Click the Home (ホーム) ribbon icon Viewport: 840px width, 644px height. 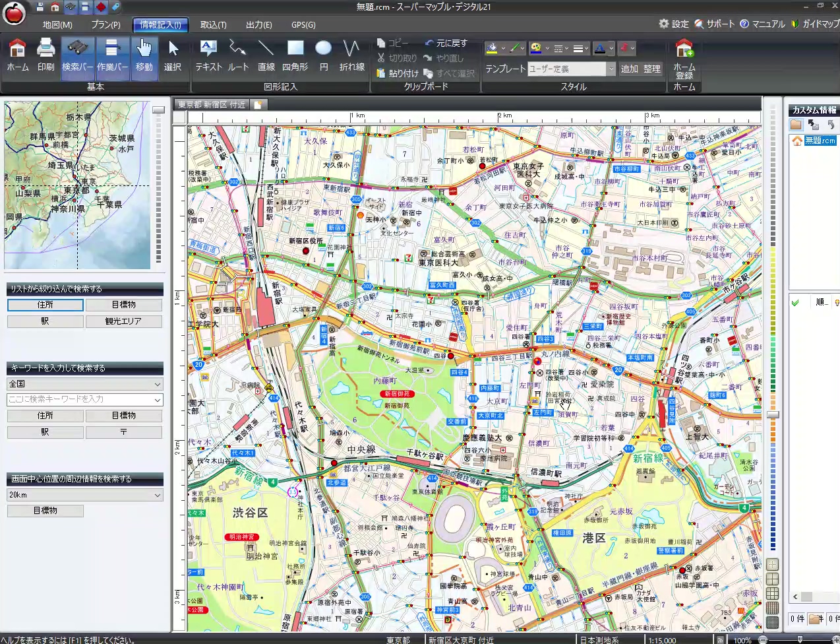click(x=18, y=55)
